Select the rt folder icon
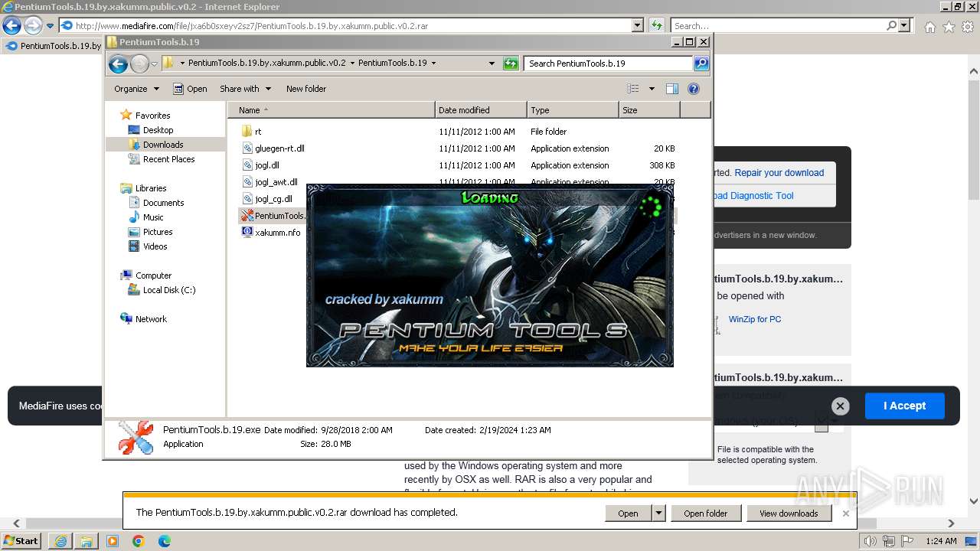Viewport: 980px width, 551px height. point(247,132)
